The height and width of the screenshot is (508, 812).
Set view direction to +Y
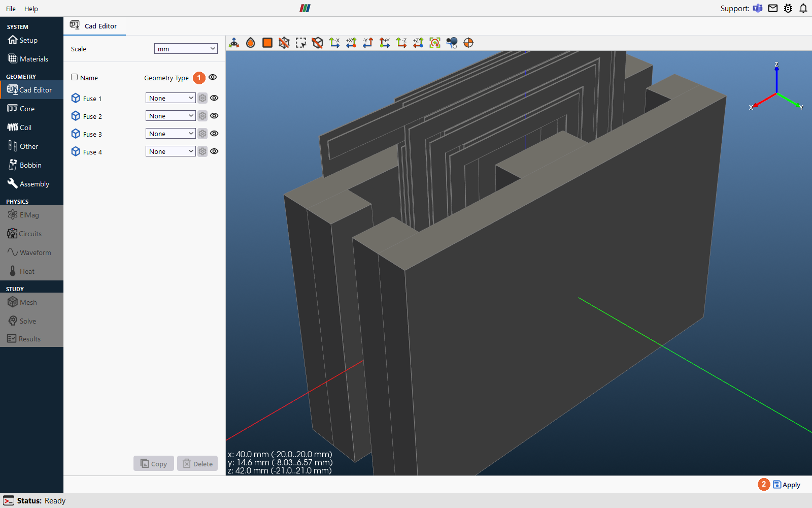[385, 43]
